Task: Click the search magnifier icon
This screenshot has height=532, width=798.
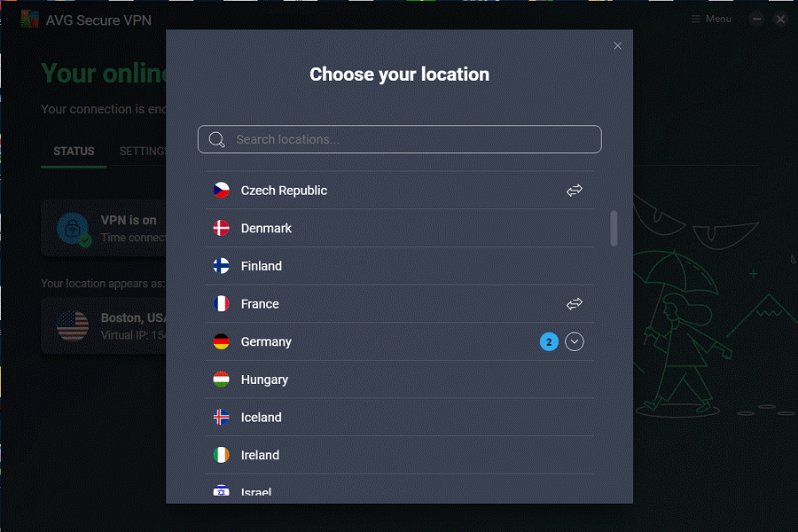Action: (x=217, y=139)
